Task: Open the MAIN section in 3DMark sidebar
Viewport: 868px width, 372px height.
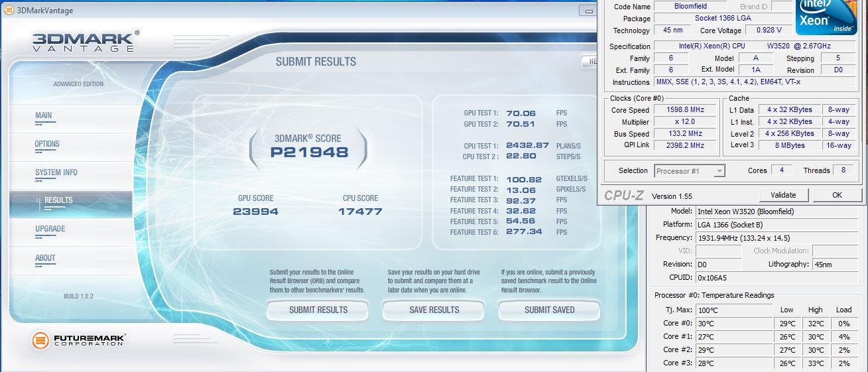Action: pos(43,116)
